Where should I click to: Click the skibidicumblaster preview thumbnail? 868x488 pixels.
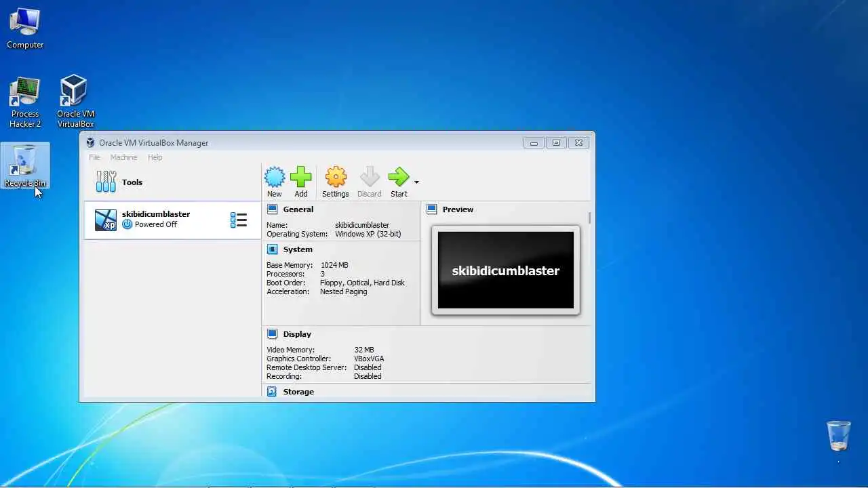pyautogui.click(x=506, y=270)
